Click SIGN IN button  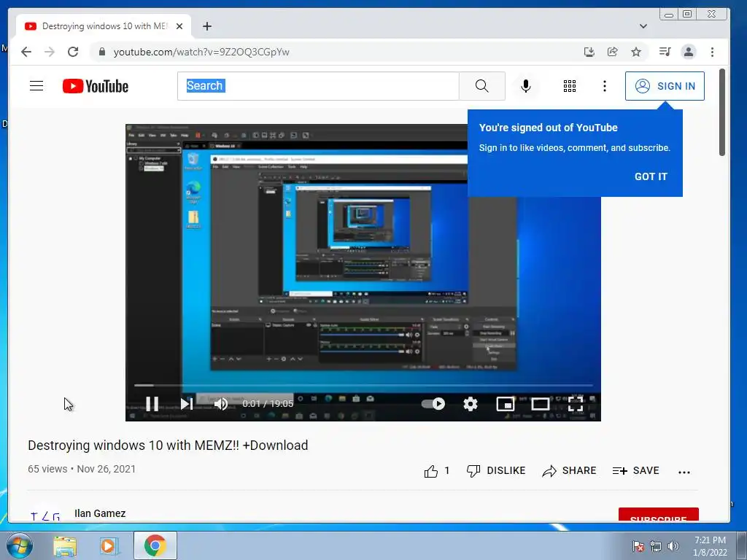(665, 86)
